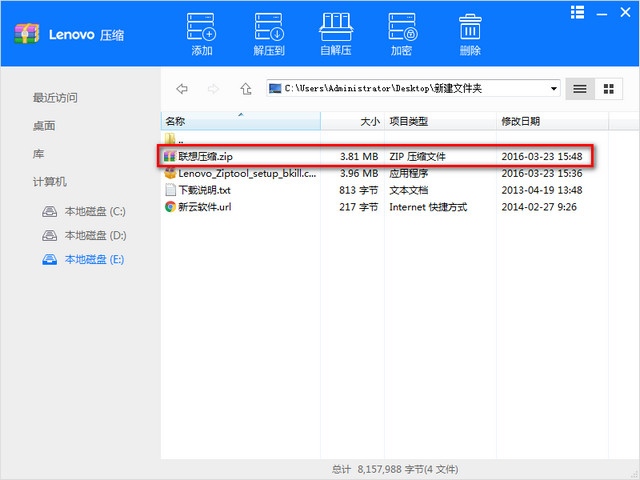Open 本地磁盘 (C:) drive

tap(84, 211)
